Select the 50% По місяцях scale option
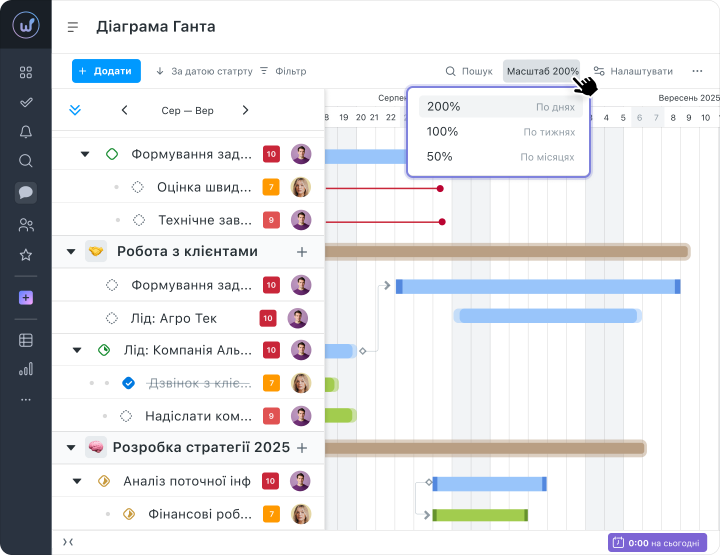 500,157
